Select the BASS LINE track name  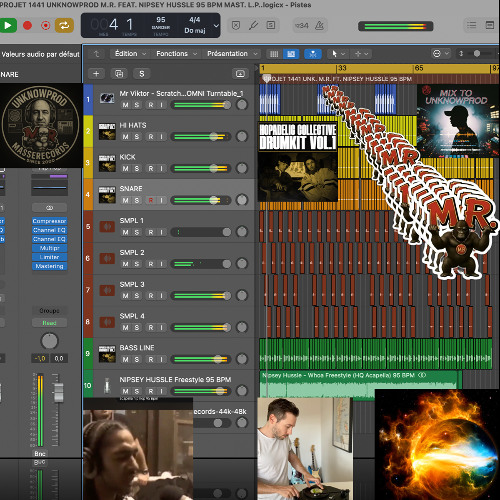coord(137,348)
